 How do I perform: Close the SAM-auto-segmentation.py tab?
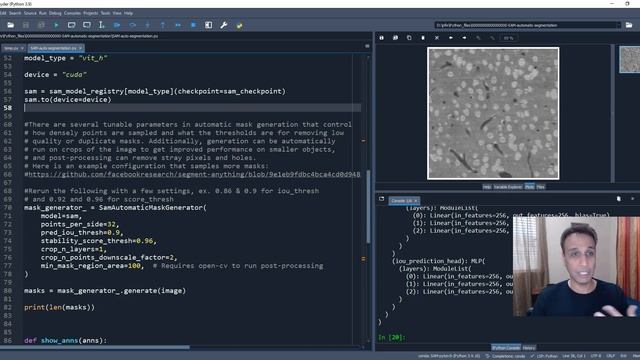80,48
